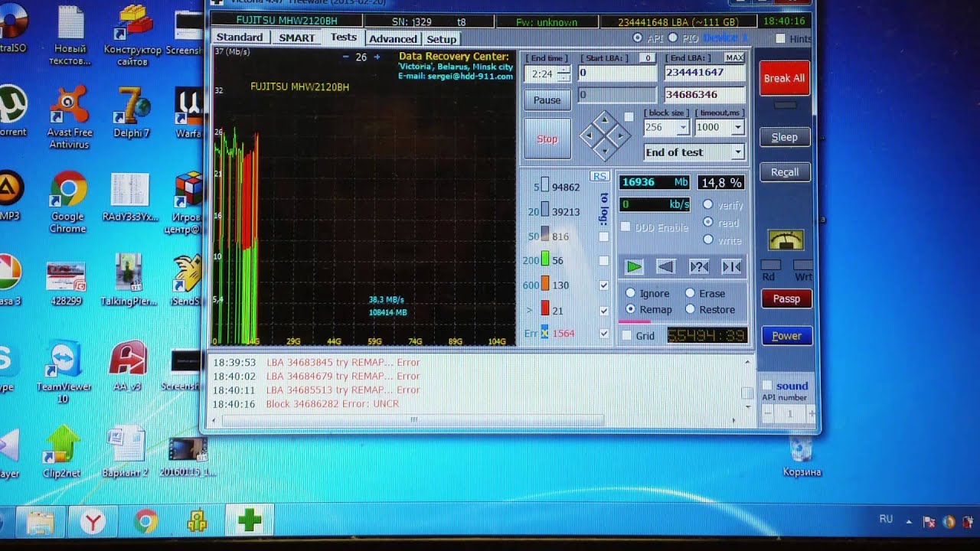Open the RAdY3s3Yx desktop file

coord(129,197)
